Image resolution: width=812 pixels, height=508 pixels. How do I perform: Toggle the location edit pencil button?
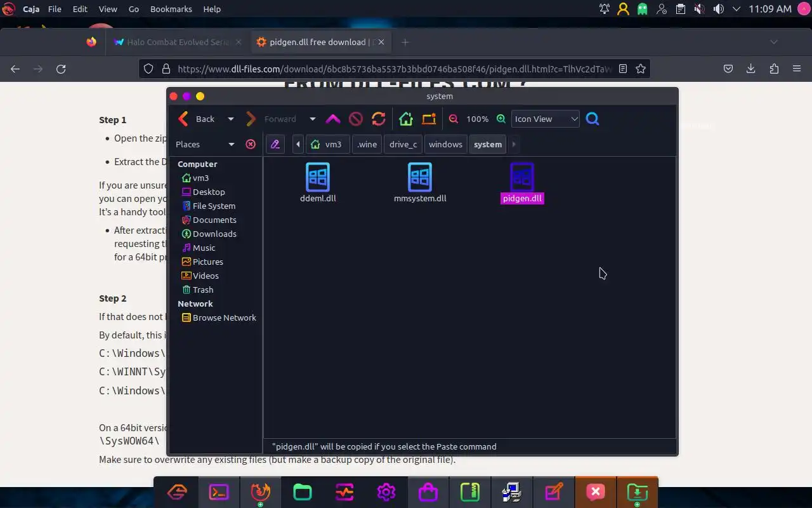pos(275,144)
